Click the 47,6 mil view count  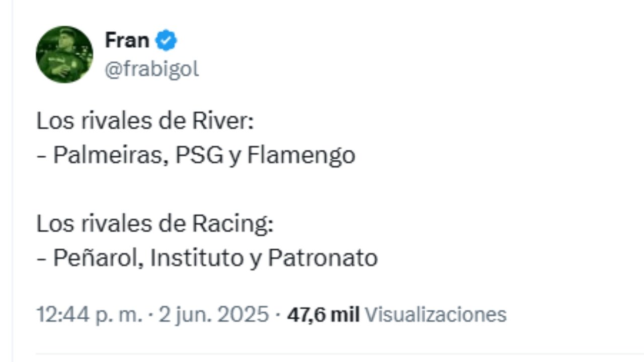[x=323, y=315]
